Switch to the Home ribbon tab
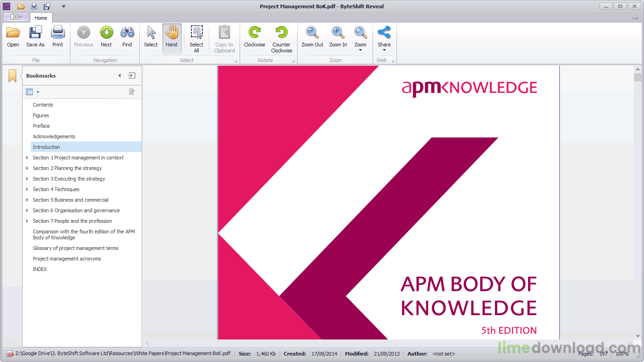The height and width of the screenshot is (362, 644). point(41,18)
